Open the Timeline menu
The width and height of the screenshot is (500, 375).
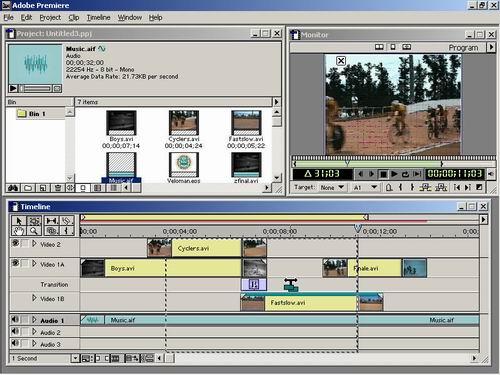pos(98,17)
